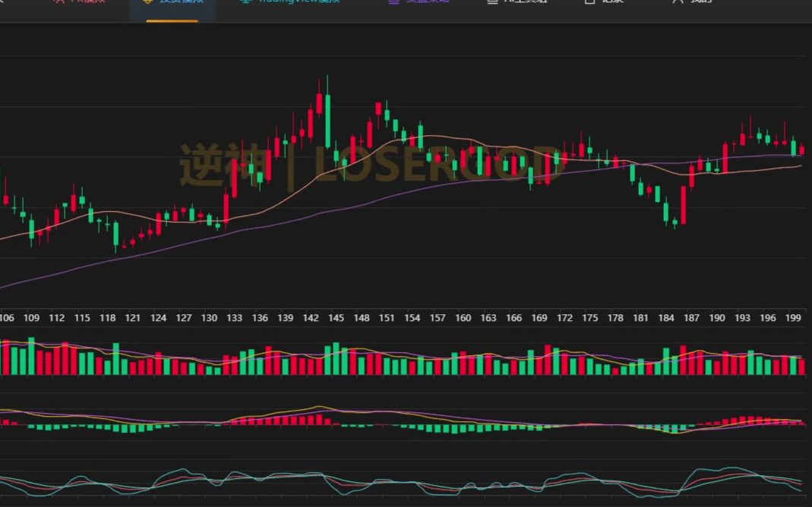The width and height of the screenshot is (812, 507).
Task: Click the tall green volume bar above 109
Action: (x=32, y=356)
